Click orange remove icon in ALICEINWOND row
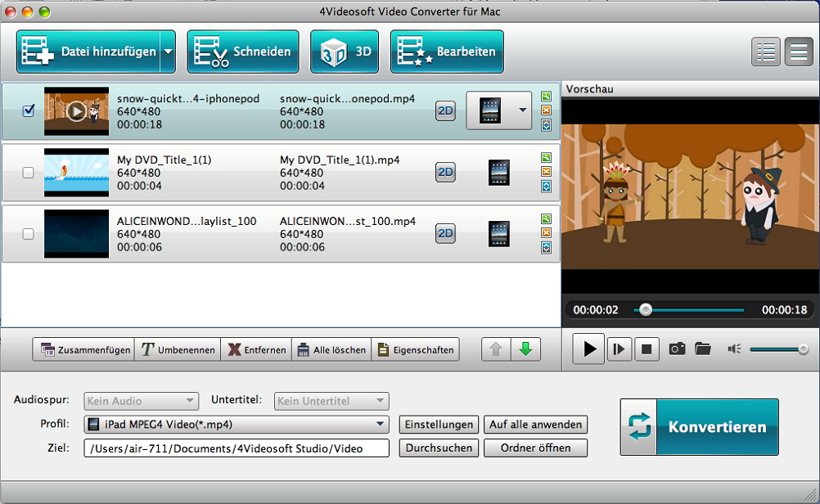Viewport: 820px width, 504px height. [x=546, y=232]
